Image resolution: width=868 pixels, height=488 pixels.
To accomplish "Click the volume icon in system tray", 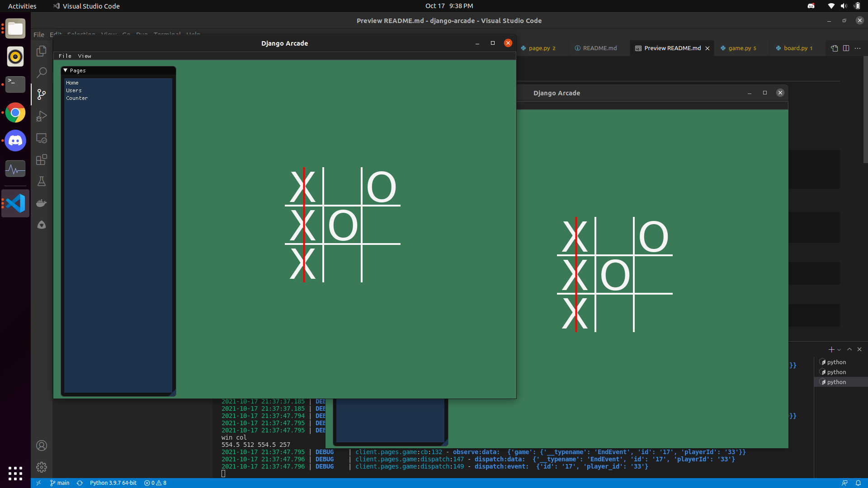I will coord(844,6).
